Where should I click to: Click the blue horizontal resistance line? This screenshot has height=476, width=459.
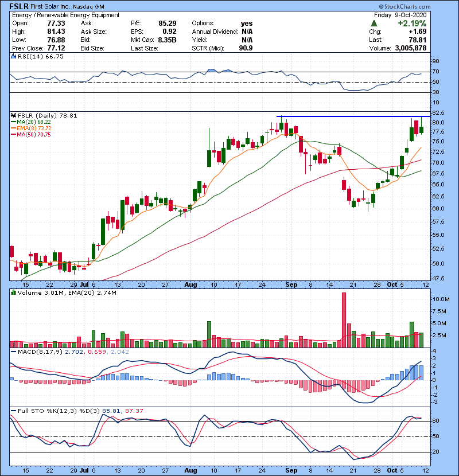353,116
